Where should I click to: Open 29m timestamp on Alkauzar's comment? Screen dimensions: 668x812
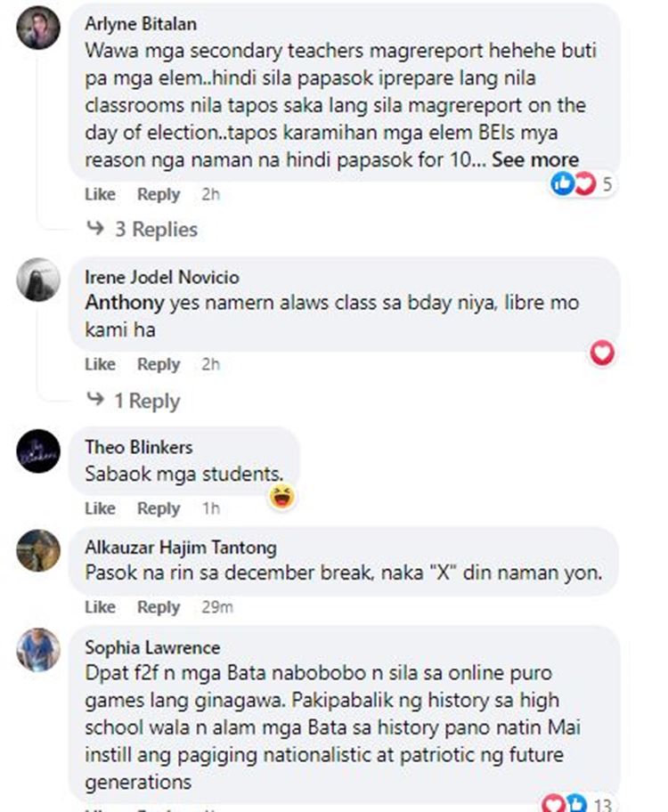[217, 607]
